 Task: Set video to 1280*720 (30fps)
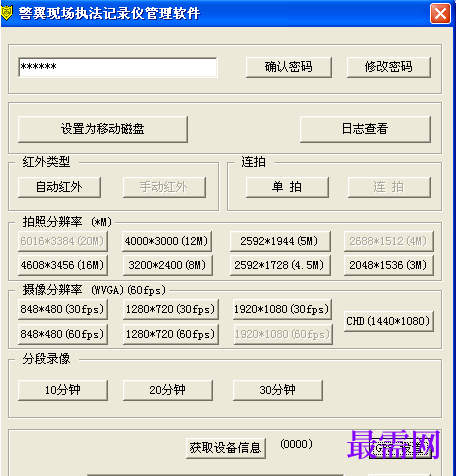pyautogui.click(x=171, y=309)
